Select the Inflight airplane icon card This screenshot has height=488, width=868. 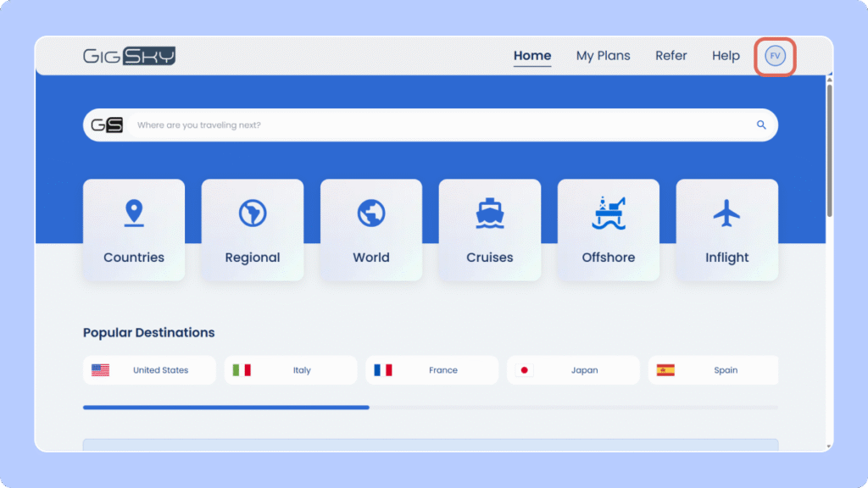(726, 214)
